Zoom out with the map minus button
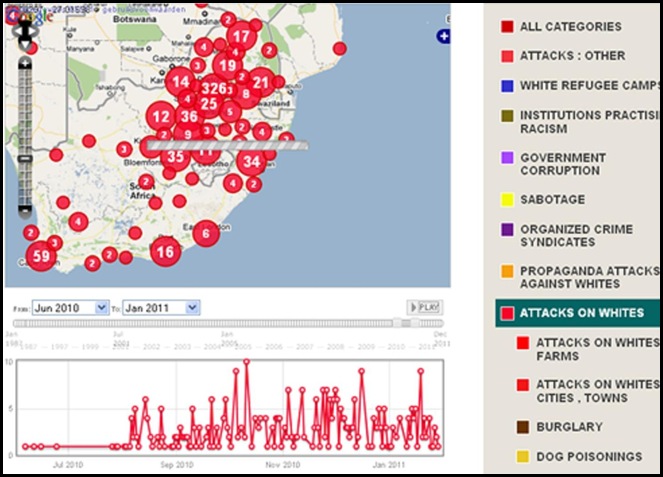The image size is (663, 477). [x=26, y=212]
